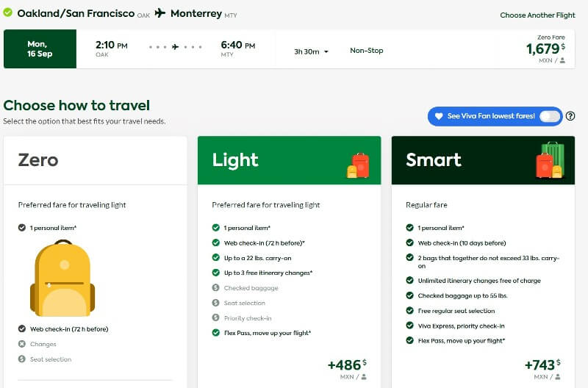Click the Zero 1 personal item check icon
The image size is (588, 388).
click(22, 228)
